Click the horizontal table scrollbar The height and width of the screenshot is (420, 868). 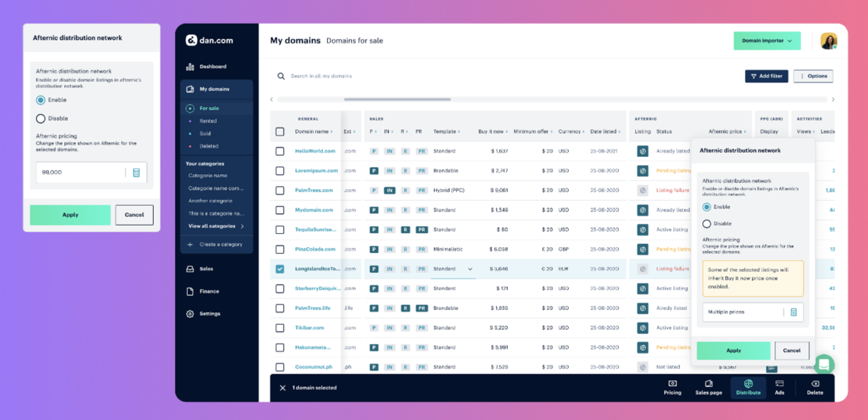click(x=397, y=99)
